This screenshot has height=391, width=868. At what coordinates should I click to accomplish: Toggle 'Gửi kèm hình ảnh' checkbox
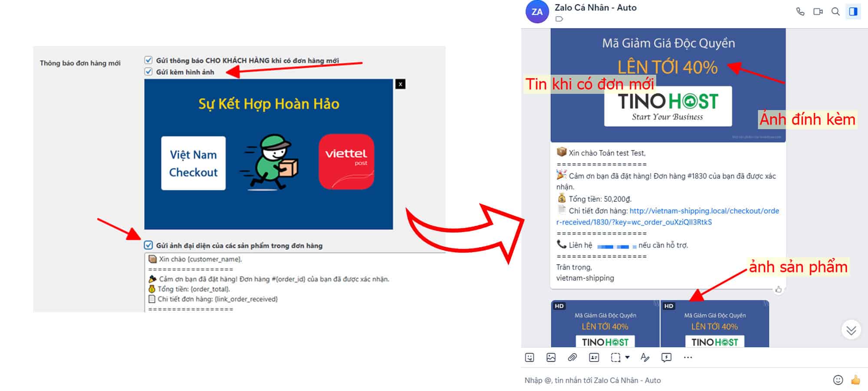click(148, 71)
